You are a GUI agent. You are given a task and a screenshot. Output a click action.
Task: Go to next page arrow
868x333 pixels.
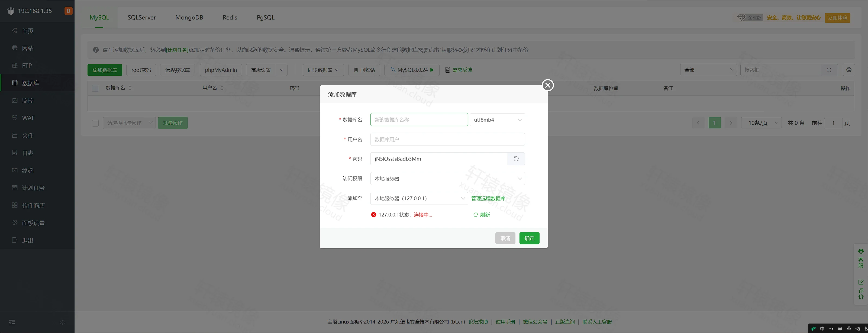[x=731, y=123]
